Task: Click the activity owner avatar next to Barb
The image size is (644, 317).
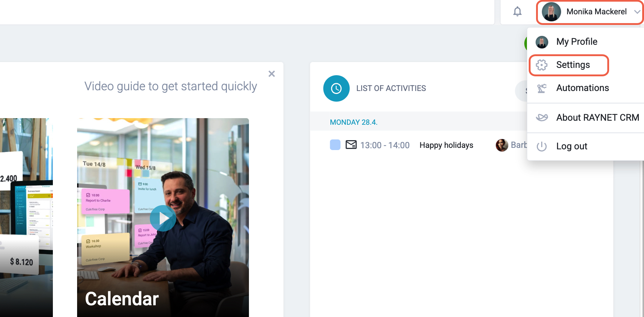Action: [x=502, y=145]
